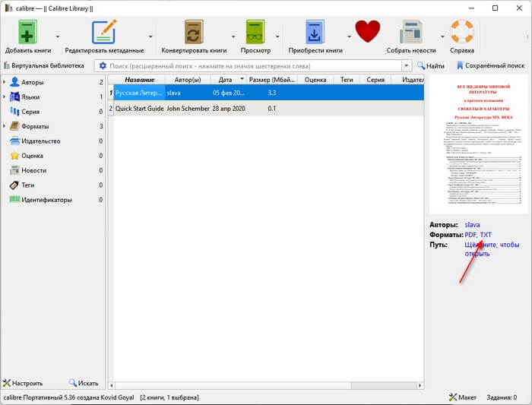532x405 pixels.
Task: Click the Find magnifier button next to search
Action: click(x=431, y=65)
